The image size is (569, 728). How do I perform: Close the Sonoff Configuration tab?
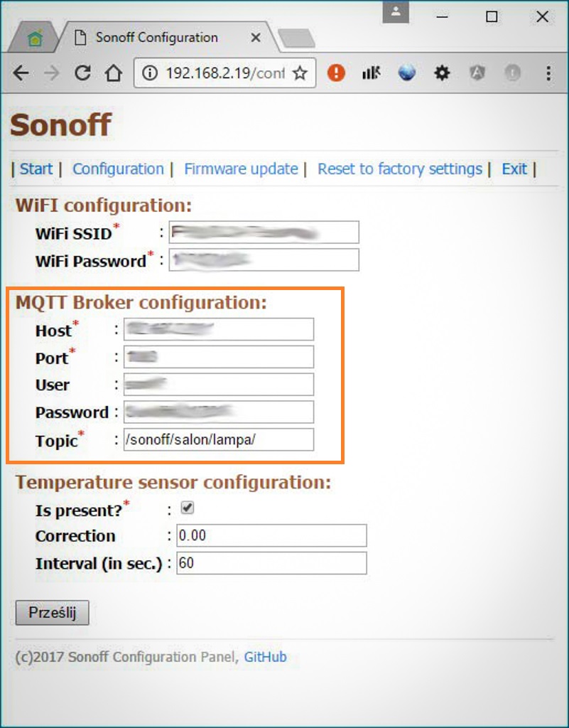pos(256,38)
